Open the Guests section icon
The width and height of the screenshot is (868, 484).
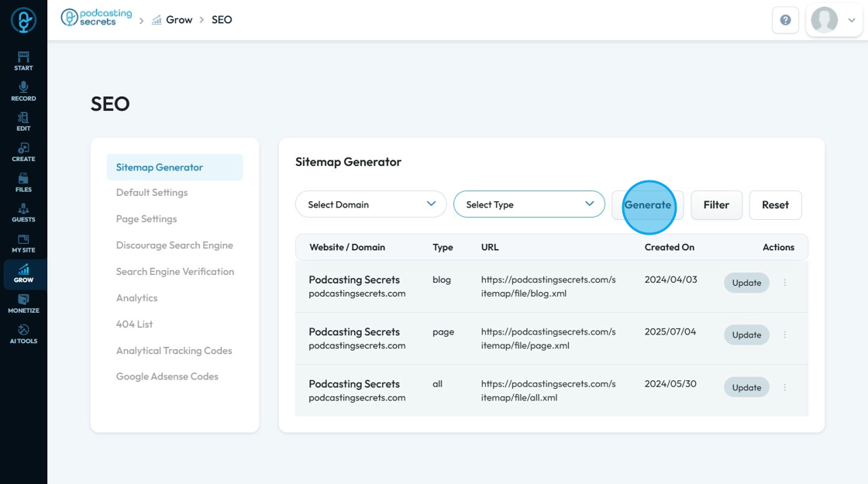coord(23,212)
